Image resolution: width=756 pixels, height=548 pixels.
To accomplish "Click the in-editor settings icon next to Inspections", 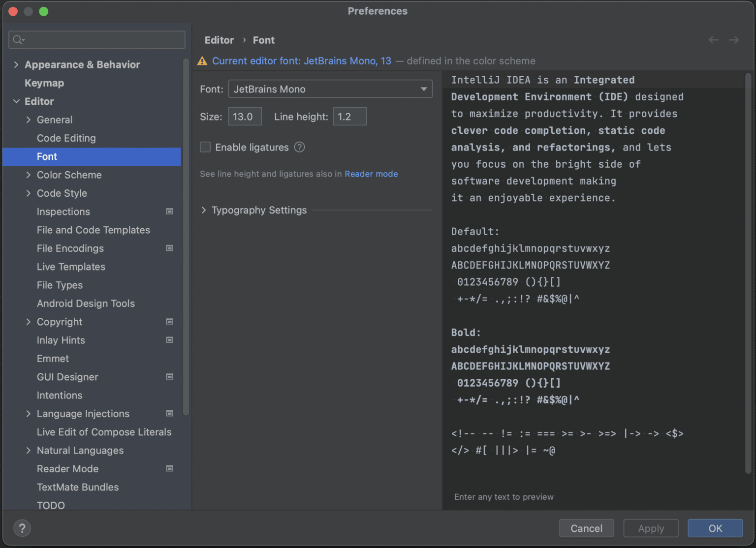I will pyautogui.click(x=169, y=212).
